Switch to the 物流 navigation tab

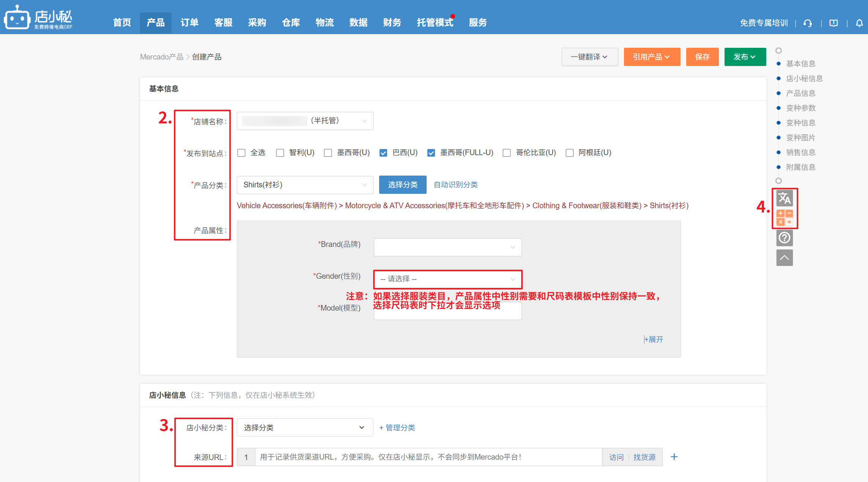(x=325, y=23)
